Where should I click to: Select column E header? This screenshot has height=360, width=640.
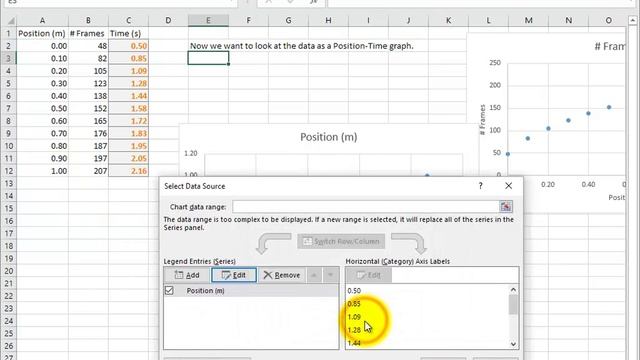pyautogui.click(x=208, y=20)
